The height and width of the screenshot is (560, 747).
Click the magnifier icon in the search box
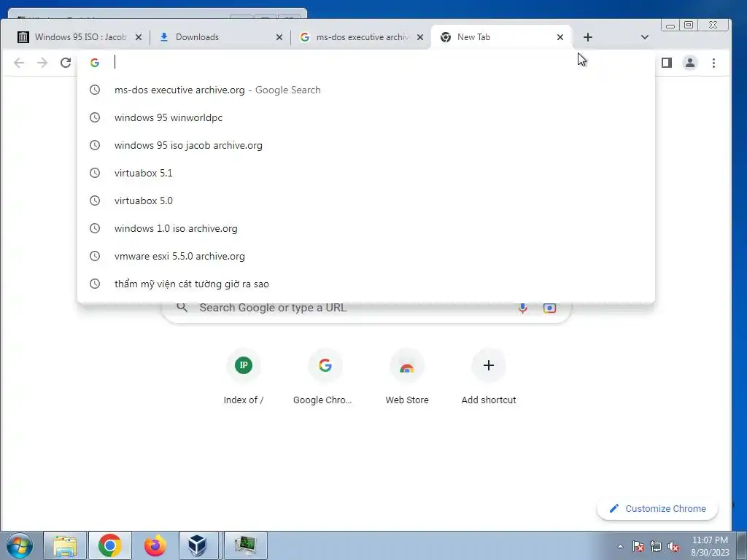[182, 308]
